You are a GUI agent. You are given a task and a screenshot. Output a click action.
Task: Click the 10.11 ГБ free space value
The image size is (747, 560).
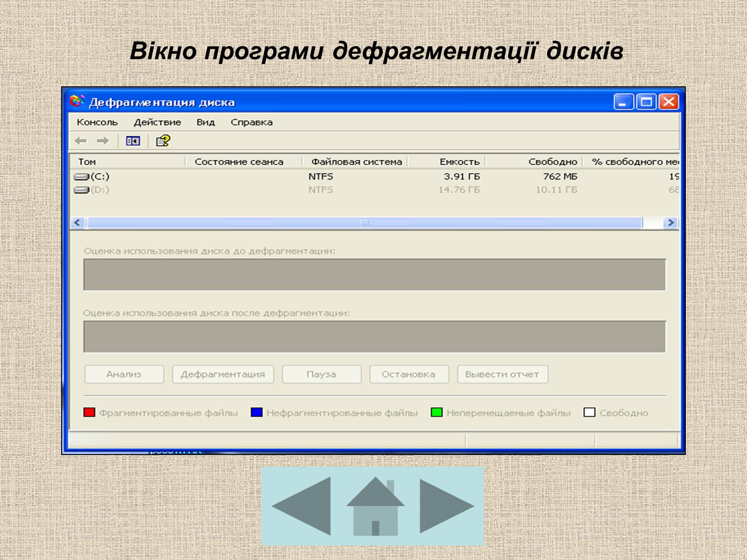[x=557, y=189]
